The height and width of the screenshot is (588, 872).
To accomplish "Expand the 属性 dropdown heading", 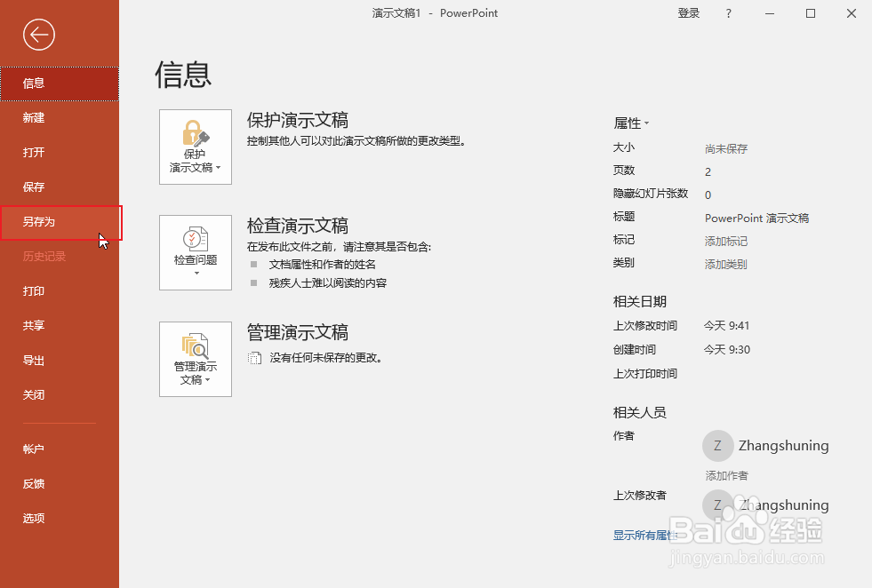I will click(631, 123).
